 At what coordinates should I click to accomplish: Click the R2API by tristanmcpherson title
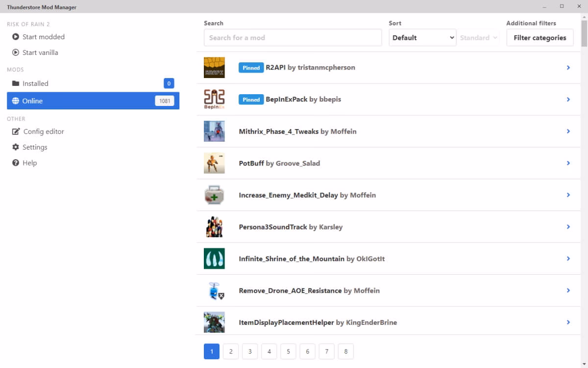click(x=310, y=68)
